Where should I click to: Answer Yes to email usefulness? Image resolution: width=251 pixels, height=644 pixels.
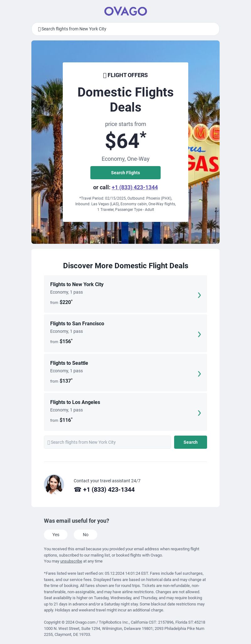56,535
